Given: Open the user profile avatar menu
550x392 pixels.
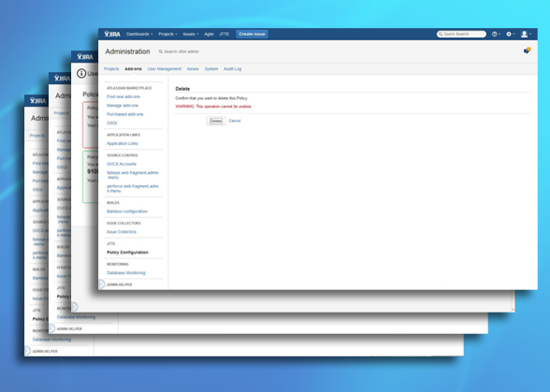Looking at the screenshot, I should coord(526,34).
